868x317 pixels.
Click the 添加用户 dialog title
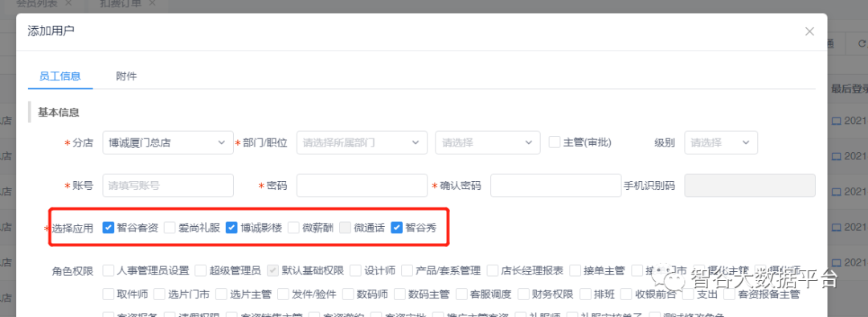[51, 31]
